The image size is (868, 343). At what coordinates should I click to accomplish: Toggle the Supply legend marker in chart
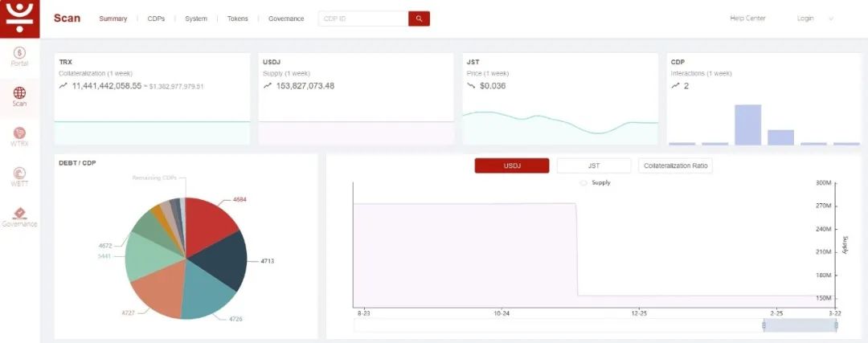583,182
